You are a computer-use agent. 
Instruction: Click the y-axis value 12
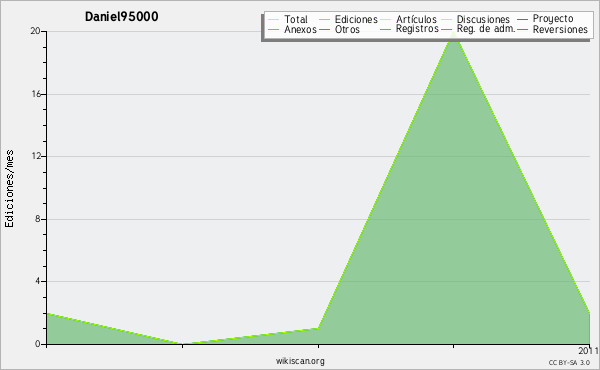click(36, 156)
